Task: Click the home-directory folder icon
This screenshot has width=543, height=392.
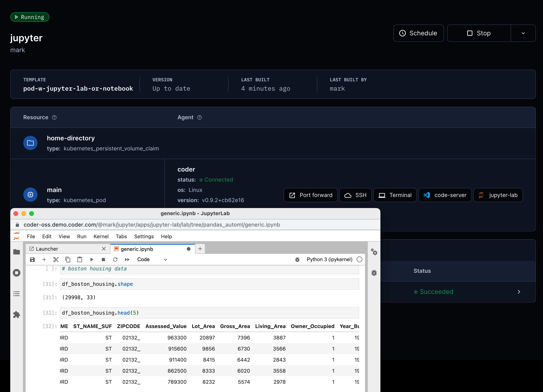Action: (x=30, y=143)
